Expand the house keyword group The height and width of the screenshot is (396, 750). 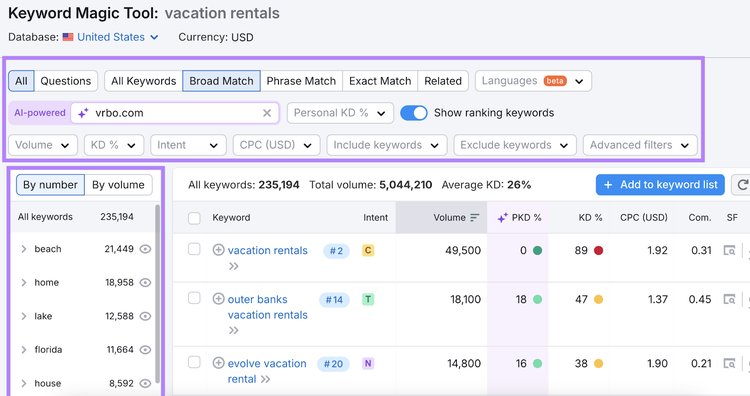(x=23, y=383)
